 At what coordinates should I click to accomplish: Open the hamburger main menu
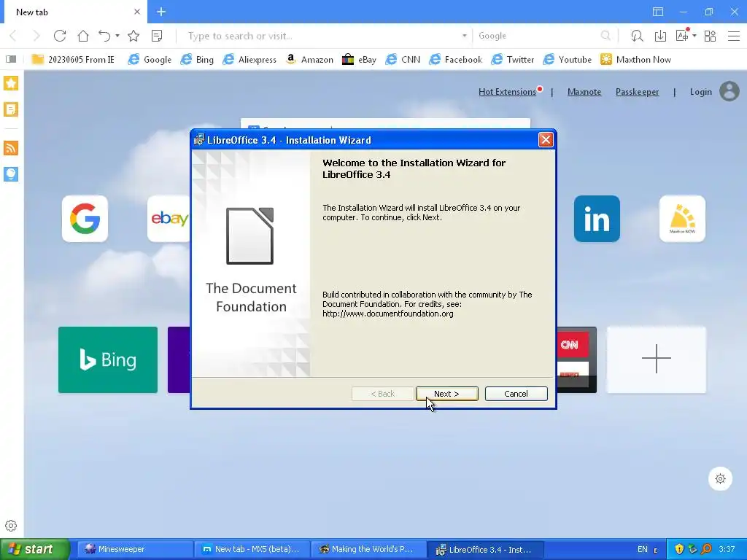[x=734, y=36]
